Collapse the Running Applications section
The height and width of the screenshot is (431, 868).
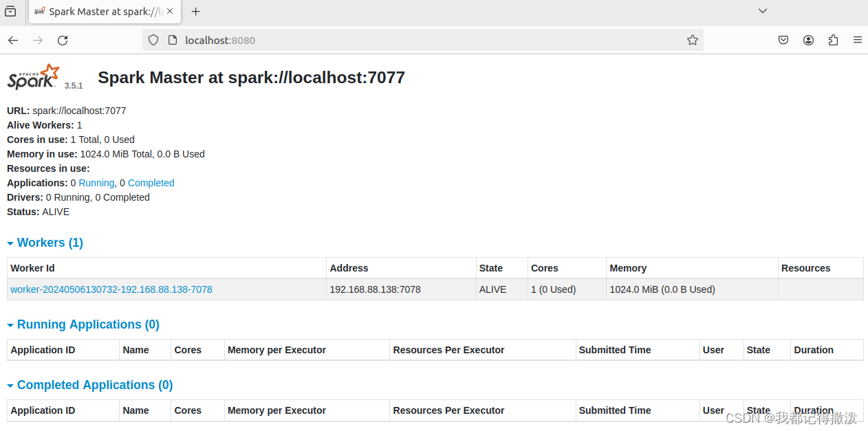click(x=10, y=324)
